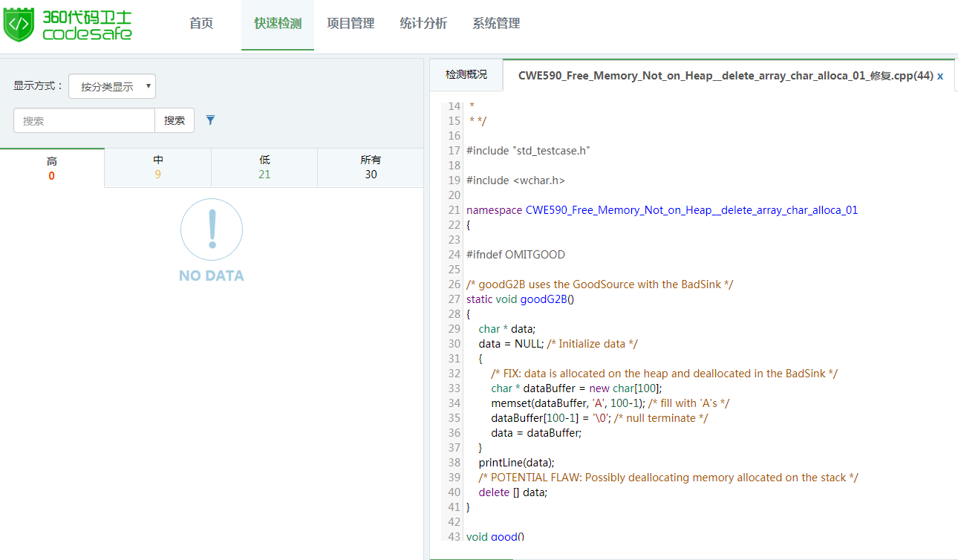Click the 'POTENTIAL FLAW' comment line
The image size is (958, 560).
pos(668,478)
